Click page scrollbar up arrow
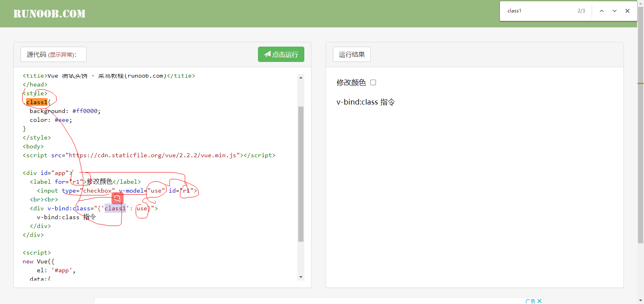Viewport: 644px width, 304px height. [x=640, y=3]
